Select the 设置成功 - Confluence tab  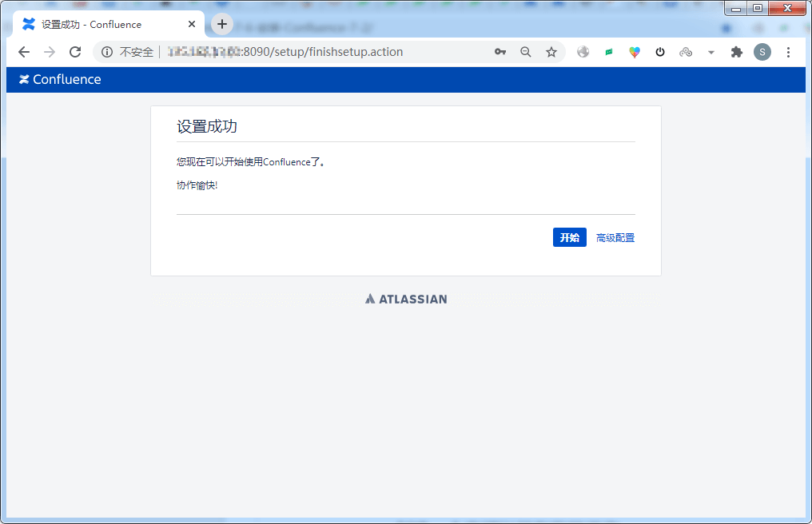(x=109, y=24)
